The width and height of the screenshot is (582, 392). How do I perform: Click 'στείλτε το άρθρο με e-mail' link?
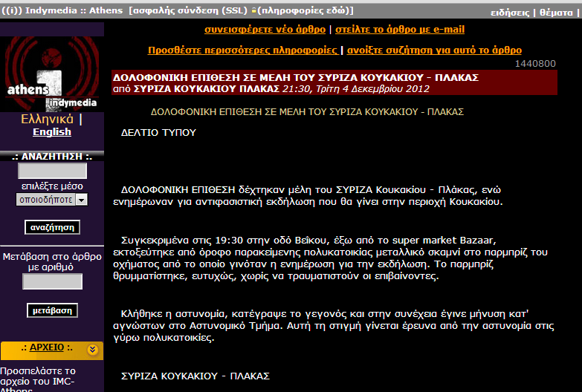[400, 30]
